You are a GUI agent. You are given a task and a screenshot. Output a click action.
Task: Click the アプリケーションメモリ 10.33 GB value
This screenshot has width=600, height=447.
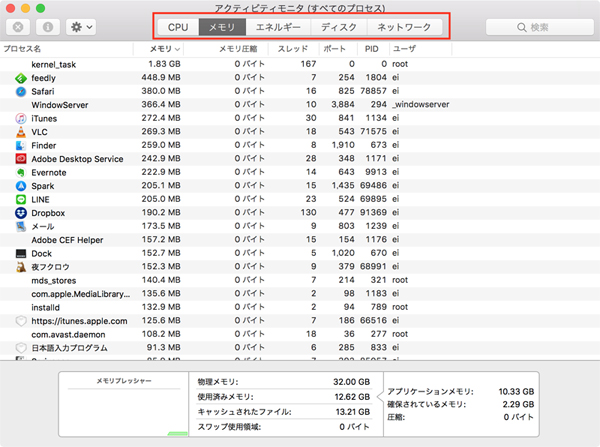(x=516, y=392)
